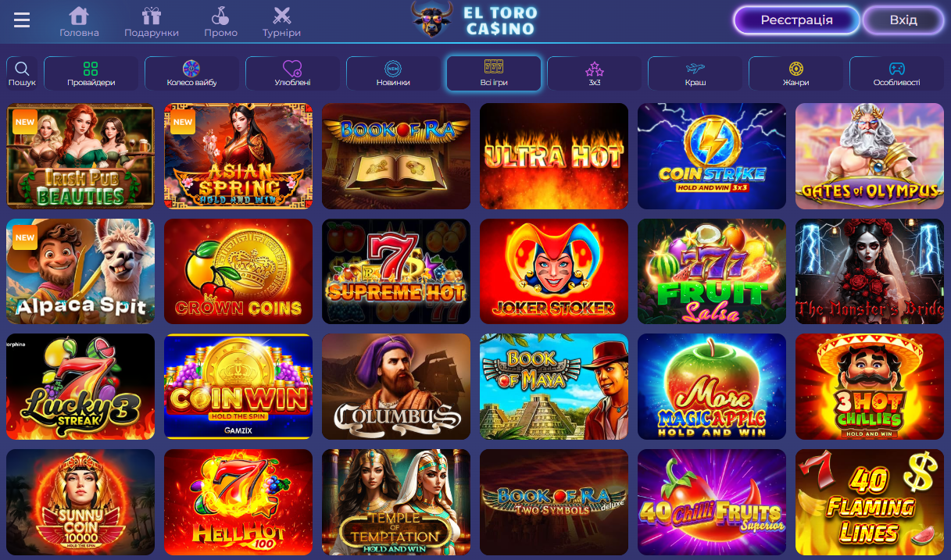Open the Gates of Olympus game
This screenshot has width=951, height=560.
[x=870, y=156]
